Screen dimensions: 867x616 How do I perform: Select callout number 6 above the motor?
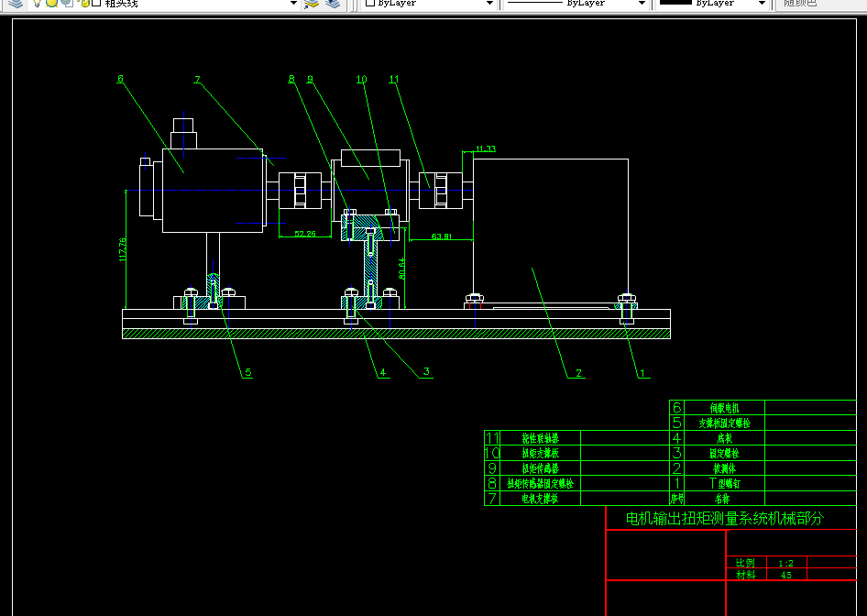pyautogui.click(x=121, y=79)
